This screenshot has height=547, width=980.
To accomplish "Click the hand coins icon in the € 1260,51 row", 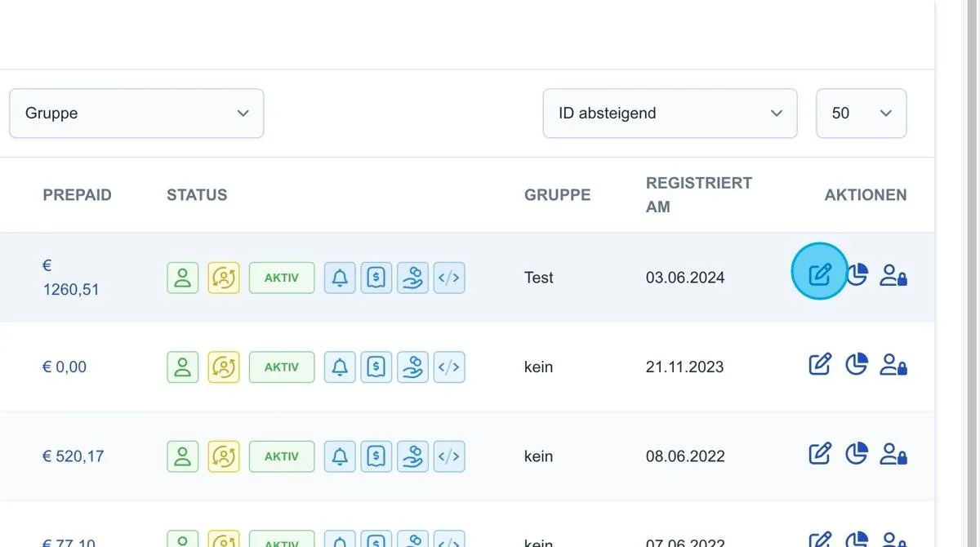I will [413, 278].
